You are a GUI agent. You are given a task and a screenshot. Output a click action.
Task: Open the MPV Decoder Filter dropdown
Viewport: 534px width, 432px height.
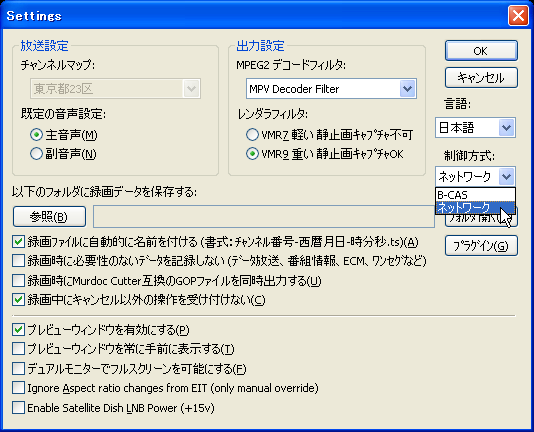407,89
